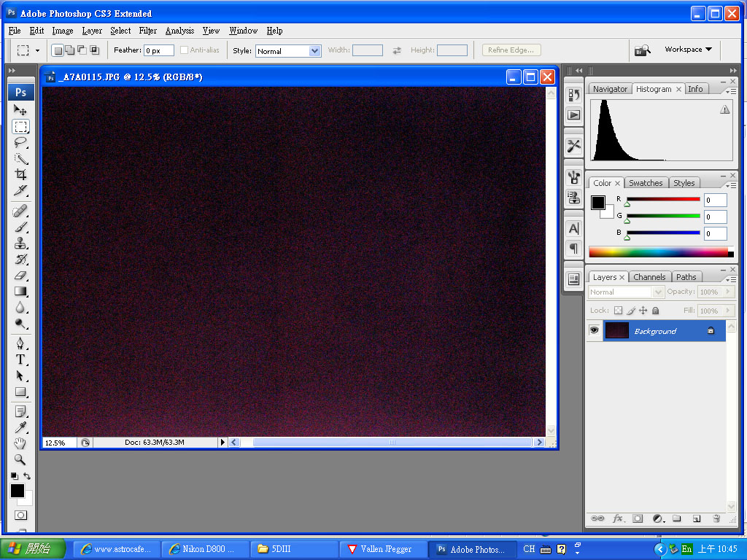
Task: Toggle Quick Mask mode in toolbox
Action: pyautogui.click(x=20, y=516)
